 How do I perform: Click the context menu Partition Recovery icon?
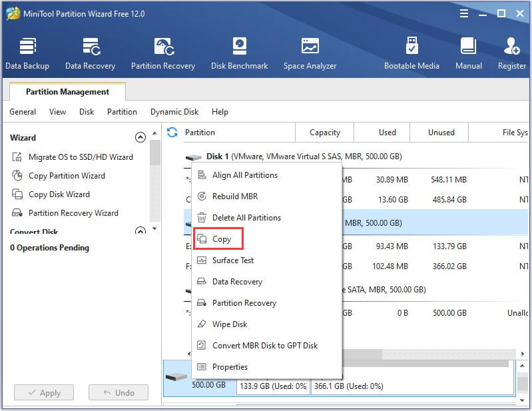coord(202,302)
